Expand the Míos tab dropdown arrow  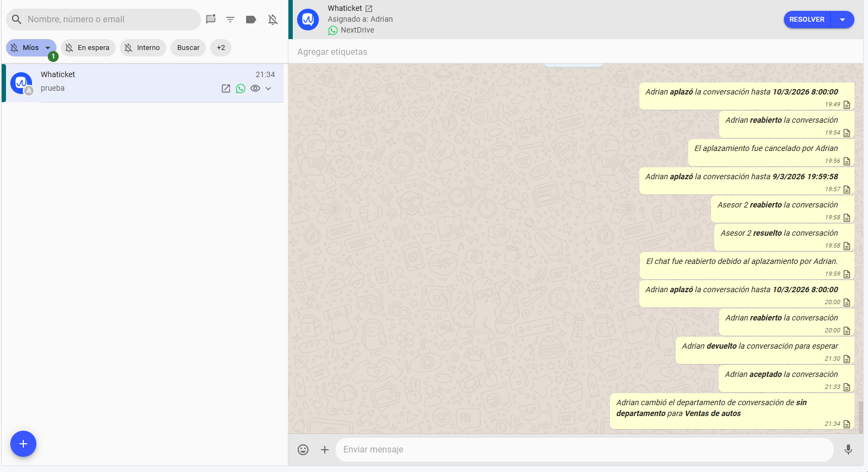pyautogui.click(x=48, y=48)
